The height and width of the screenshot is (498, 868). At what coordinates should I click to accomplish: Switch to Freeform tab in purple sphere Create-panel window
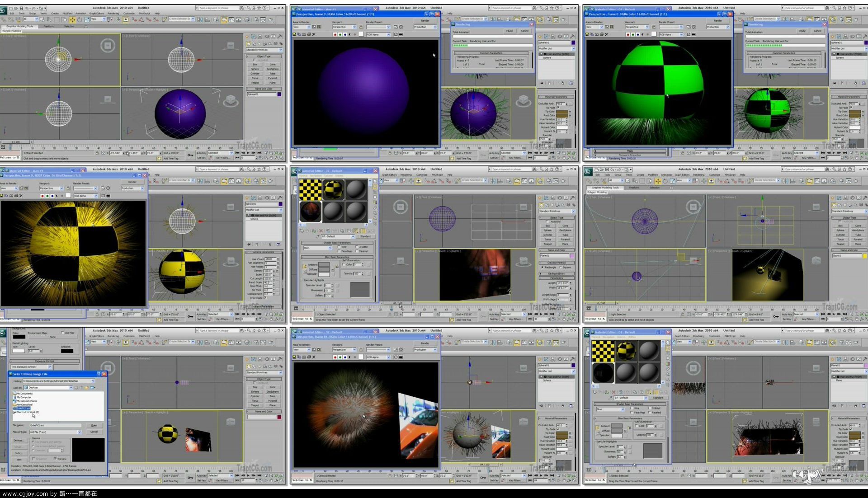pyautogui.click(x=48, y=26)
